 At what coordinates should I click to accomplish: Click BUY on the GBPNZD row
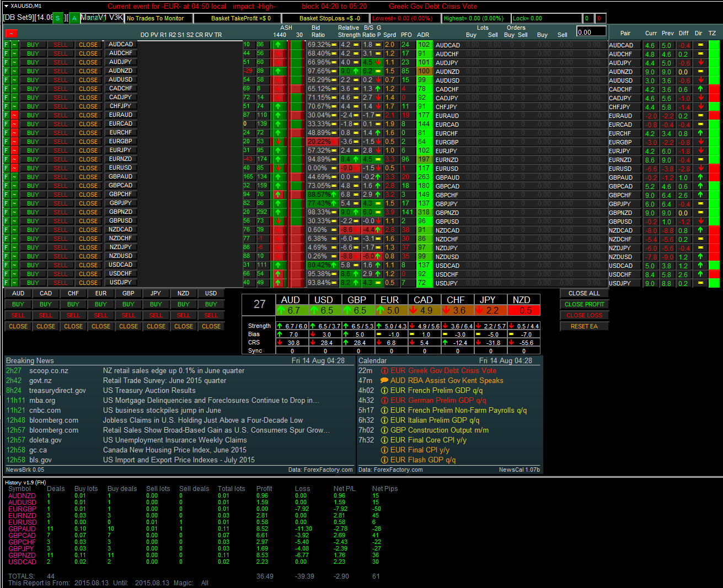coord(33,212)
